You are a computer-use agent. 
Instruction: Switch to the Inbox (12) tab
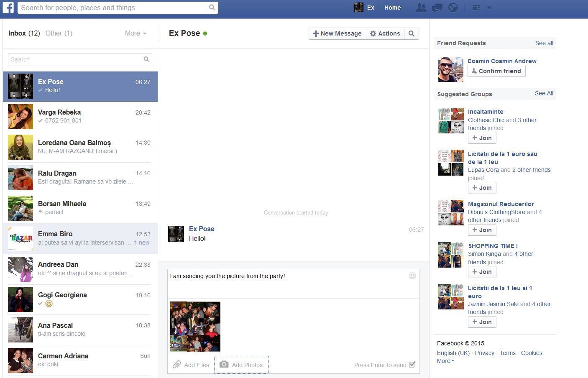coord(24,33)
